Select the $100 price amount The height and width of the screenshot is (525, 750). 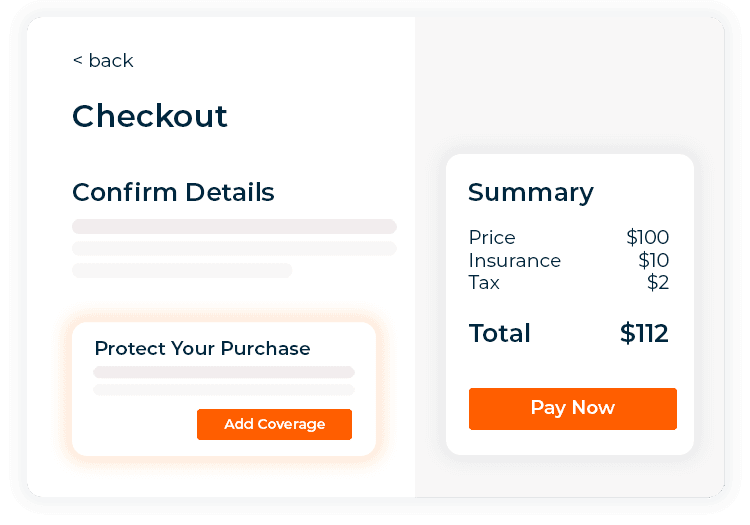click(x=647, y=237)
